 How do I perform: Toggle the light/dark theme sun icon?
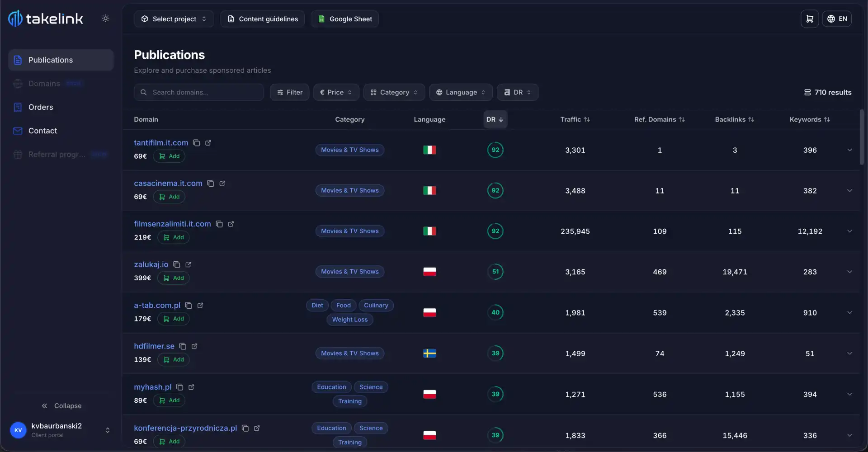point(105,19)
